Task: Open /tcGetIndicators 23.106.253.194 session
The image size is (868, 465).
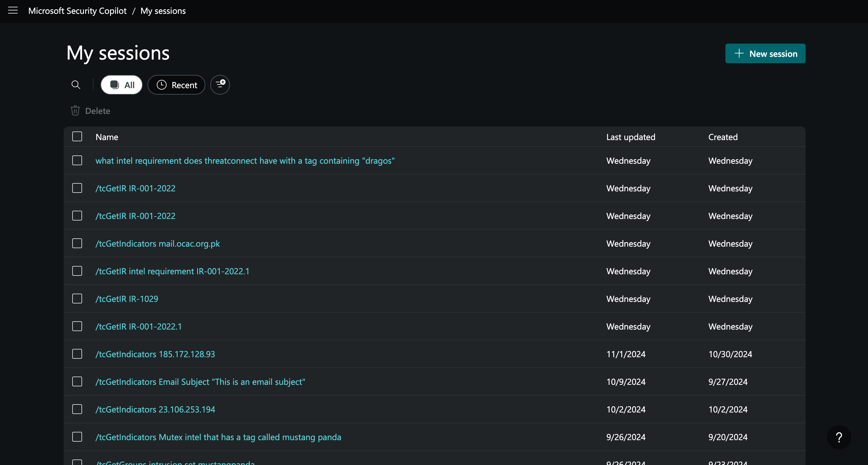Action: [x=155, y=409]
